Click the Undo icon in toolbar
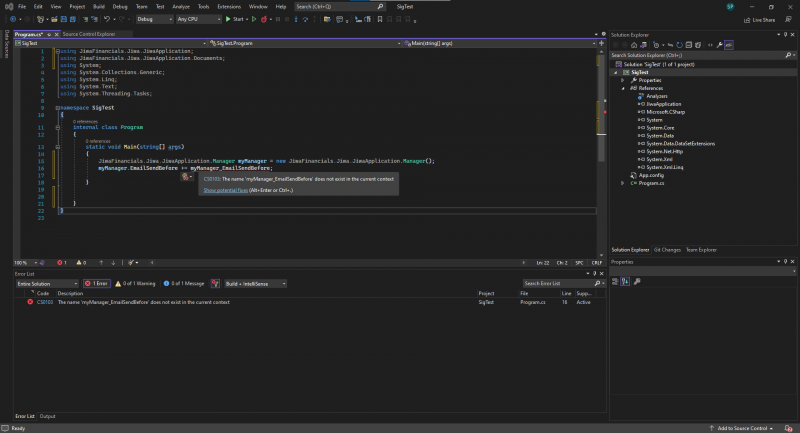This screenshot has width=800, height=433. click(105, 19)
